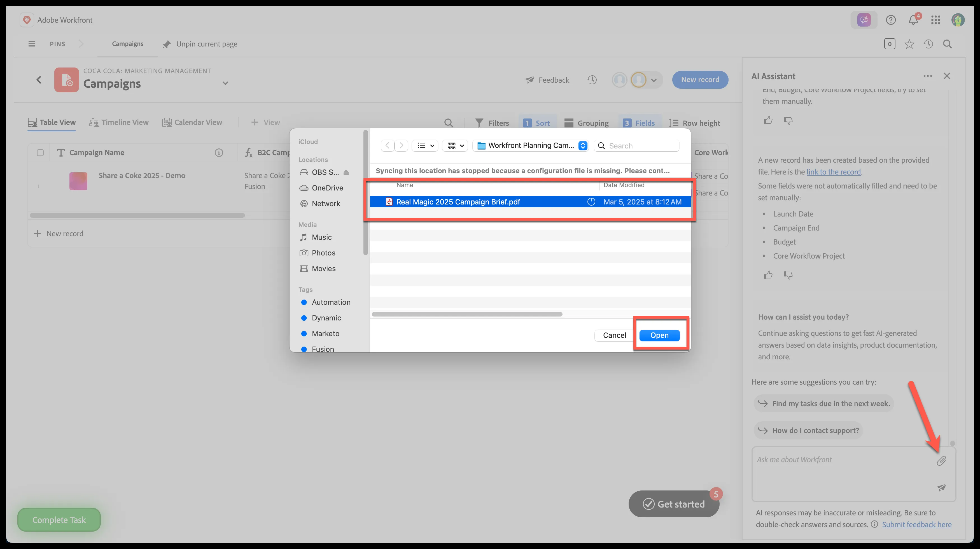Click the pinned items counter box icon

coord(890,44)
